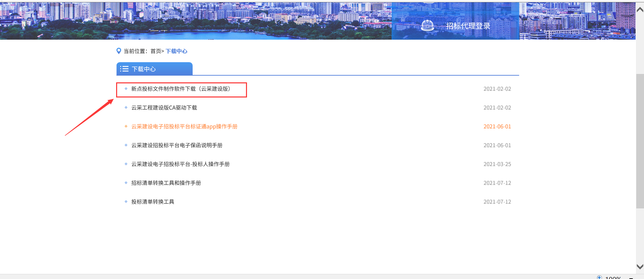The height and width of the screenshot is (279, 644).
Task: Open 招标清单转换工具和操作手册 link
Action: (x=166, y=183)
